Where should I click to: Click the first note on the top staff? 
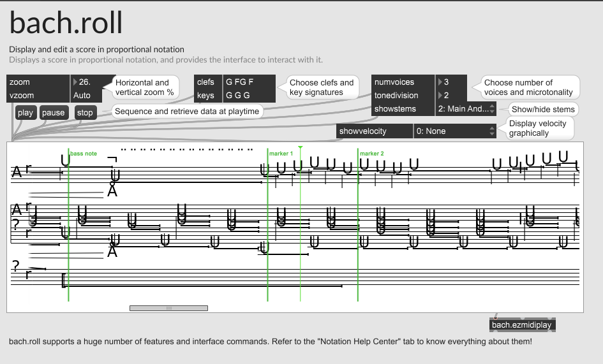point(65,160)
